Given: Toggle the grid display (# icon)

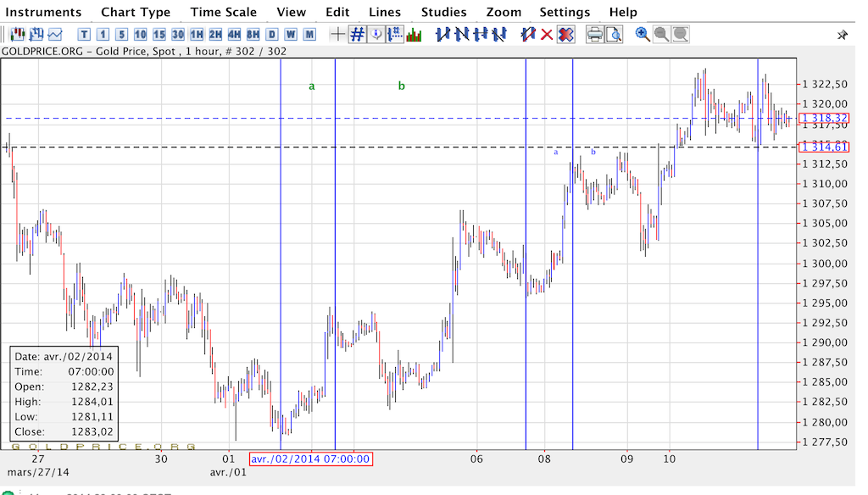Looking at the screenshot, I should pos(357,35).
